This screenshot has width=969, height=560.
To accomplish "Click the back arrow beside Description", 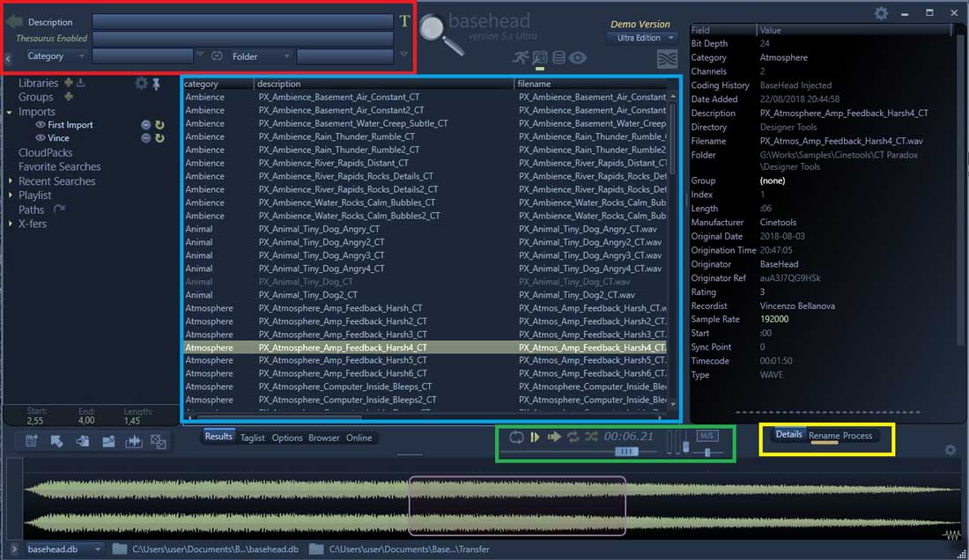I will (x=14, y=22).
